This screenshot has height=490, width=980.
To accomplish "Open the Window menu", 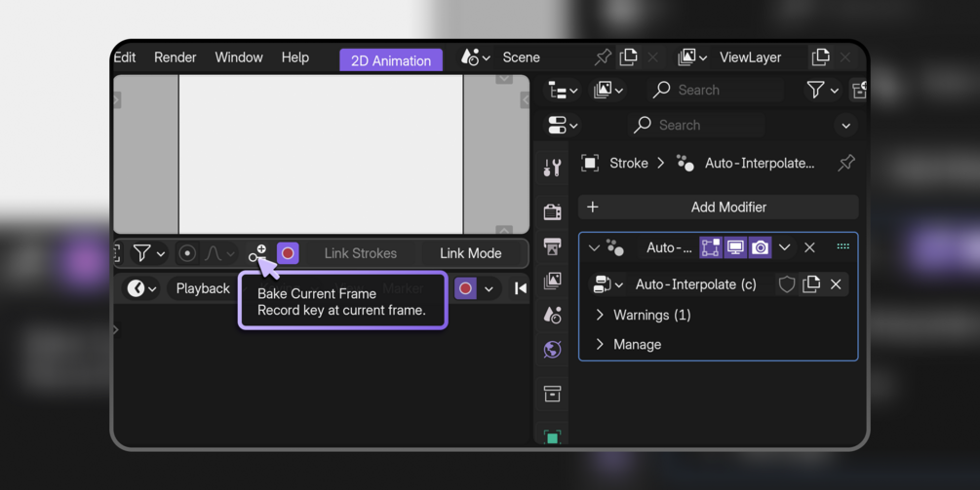I will (239, 57).
